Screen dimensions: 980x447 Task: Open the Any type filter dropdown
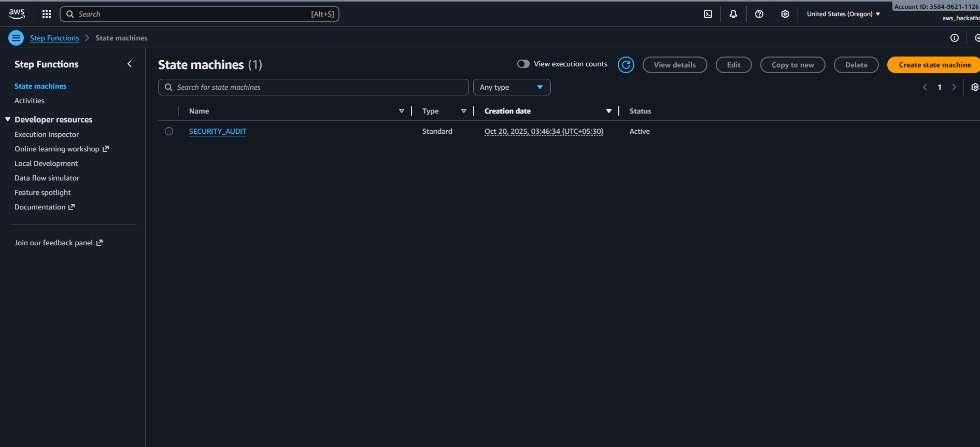pyautogui.click(x=512, y=87)
